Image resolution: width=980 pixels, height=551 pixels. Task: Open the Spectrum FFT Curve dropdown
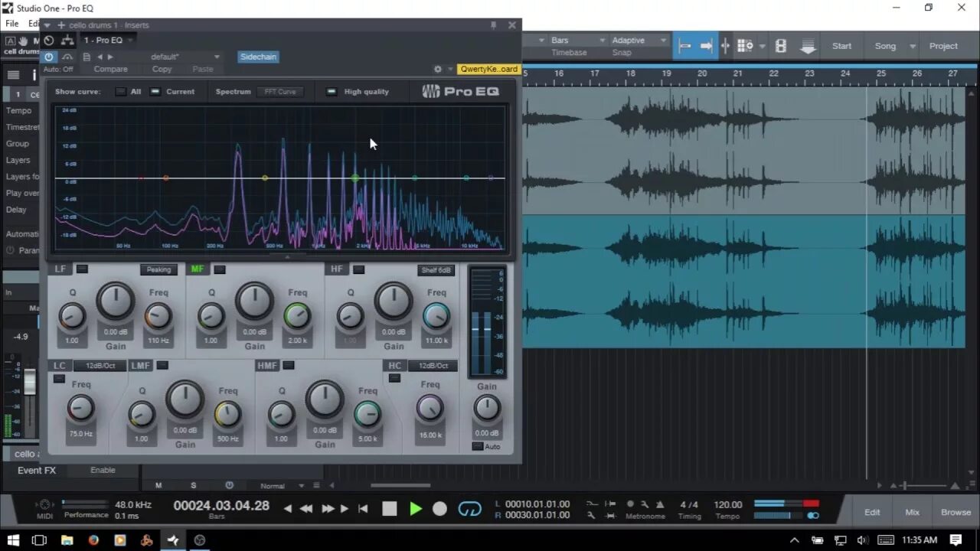(280, 92)
